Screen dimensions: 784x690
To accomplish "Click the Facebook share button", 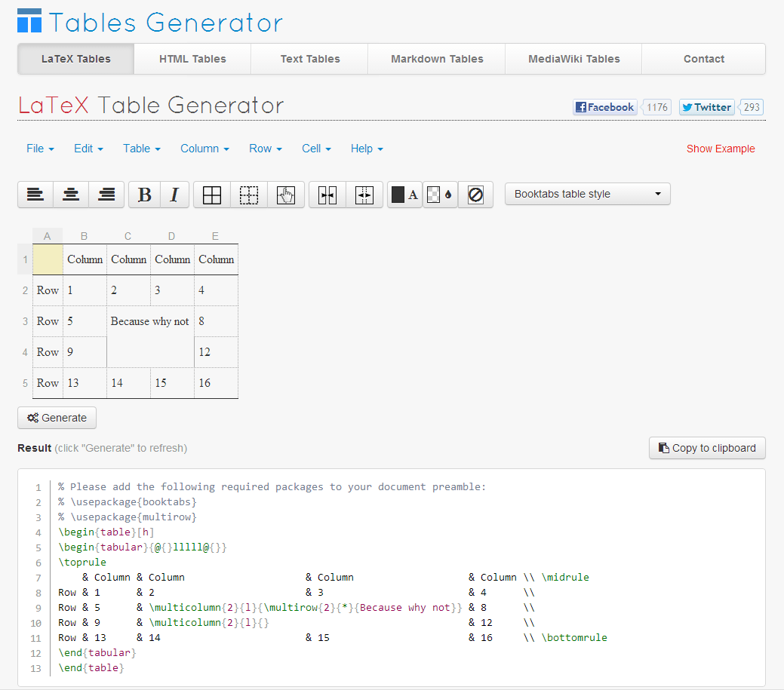I will (x=605, y=107).
